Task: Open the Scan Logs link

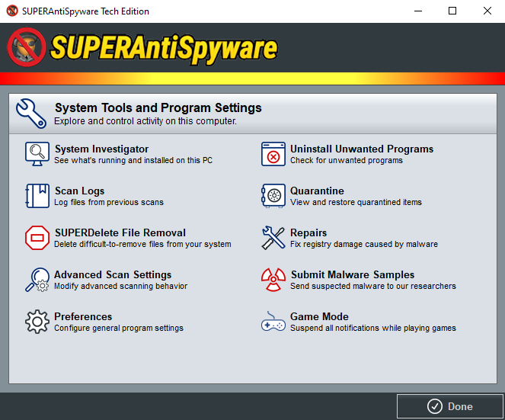Action: click(x=79, y=191)
